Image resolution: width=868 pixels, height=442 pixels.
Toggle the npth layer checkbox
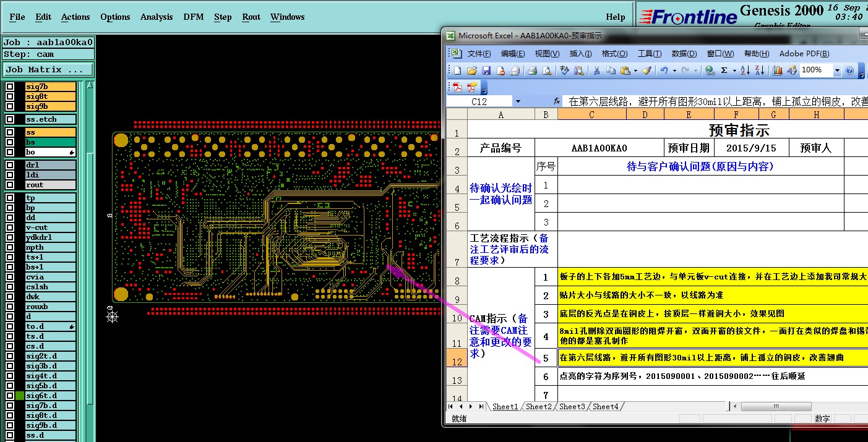click(x=10, y=247)
